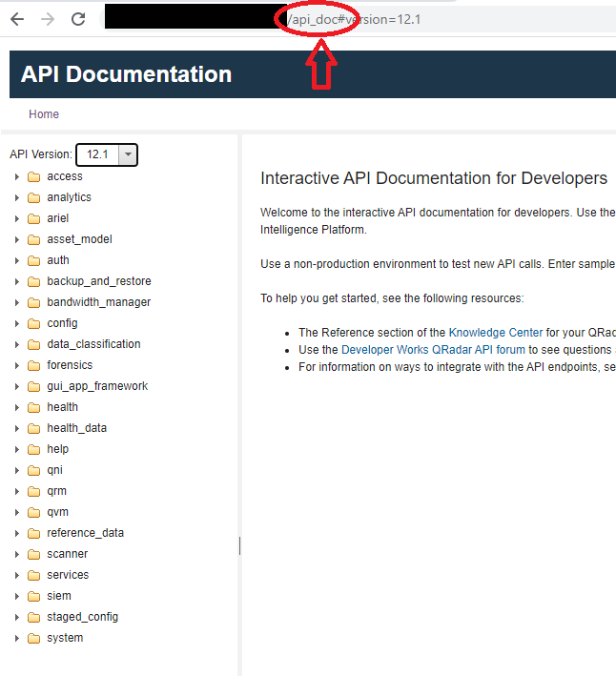
Task: Click the qrm folder icon
Action: pyautogui.click(x=33, y=491)
